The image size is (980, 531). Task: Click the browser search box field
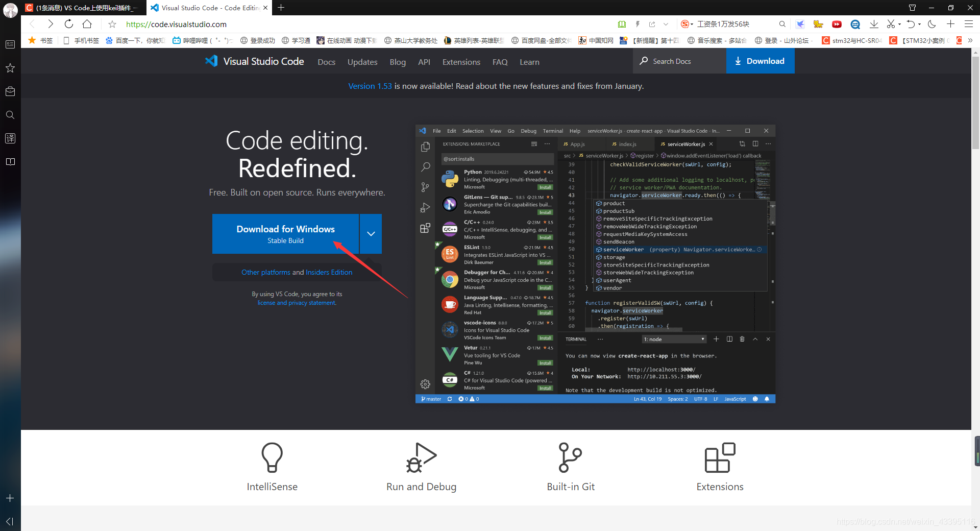(735, 24)
